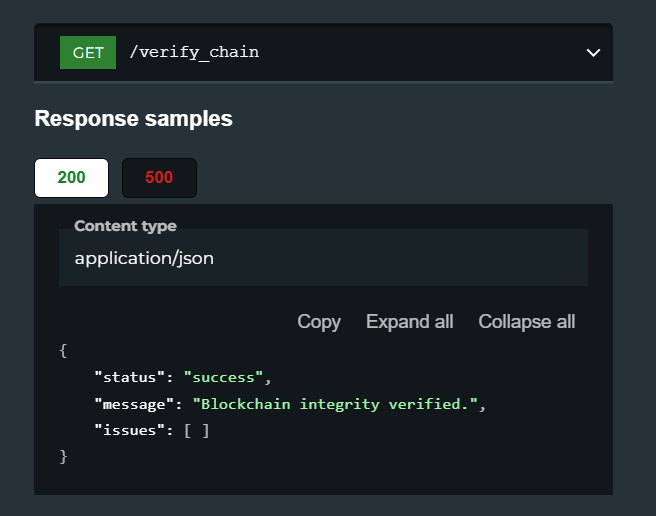Select the "success" string value
Image resolution: width=656 pixels, height=516 pixels.
223,377
